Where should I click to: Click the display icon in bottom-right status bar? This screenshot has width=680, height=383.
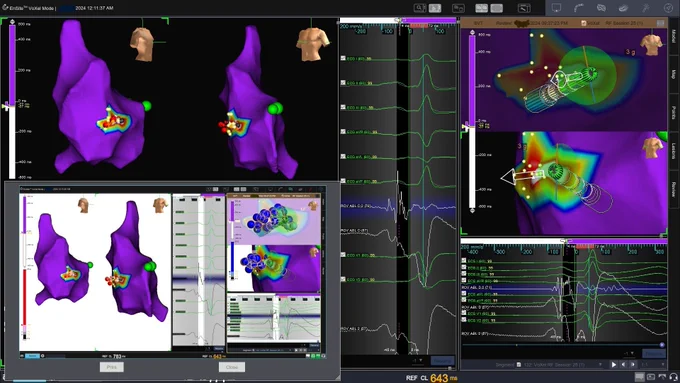point(651,377)
